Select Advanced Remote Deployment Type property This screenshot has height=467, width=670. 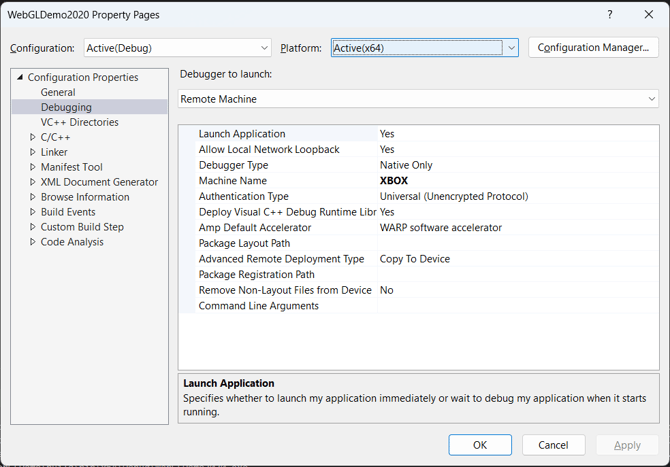[x=281, y=259]
